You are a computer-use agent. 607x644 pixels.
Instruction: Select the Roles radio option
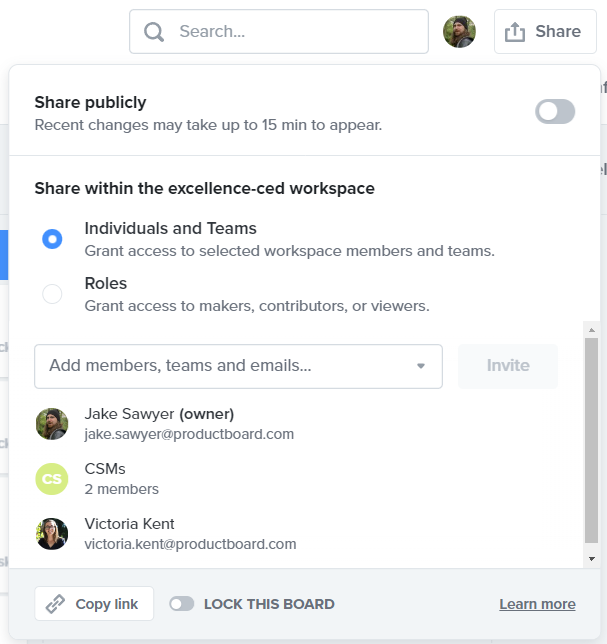(x=52, y=294)
